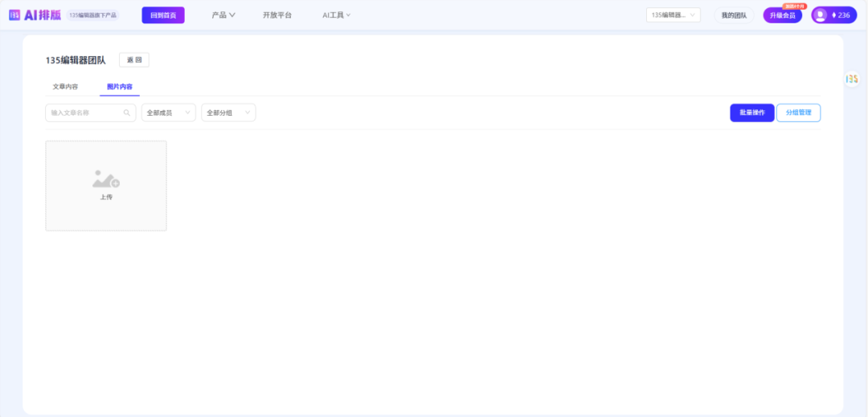Select the 图片内容 tab
This screenshot has width=868, height=417.
120,87
